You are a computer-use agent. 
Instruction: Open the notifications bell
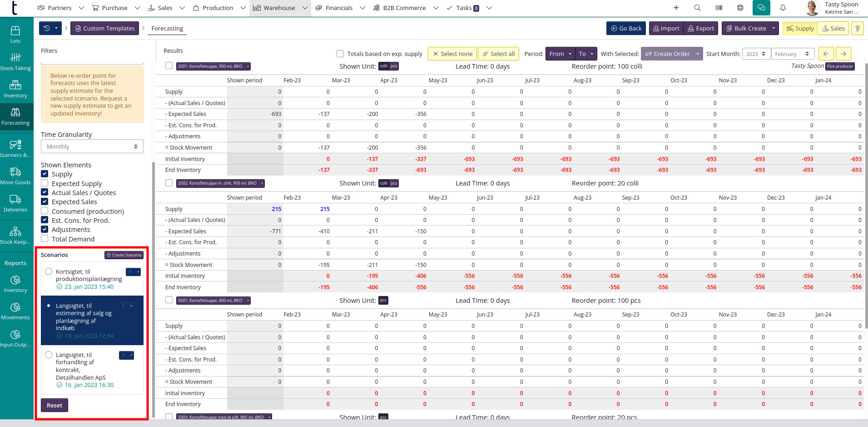coord(783,8)
